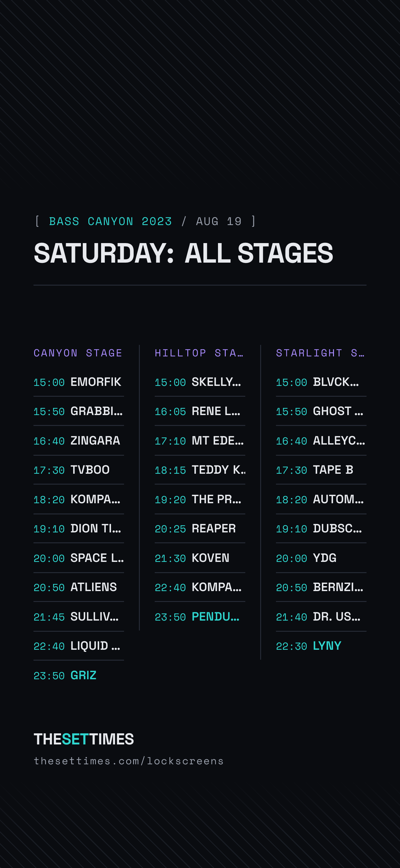Select the Hilltop Stage column header
The width and height of the screenshot is (400, 868).
click(199, 353)
